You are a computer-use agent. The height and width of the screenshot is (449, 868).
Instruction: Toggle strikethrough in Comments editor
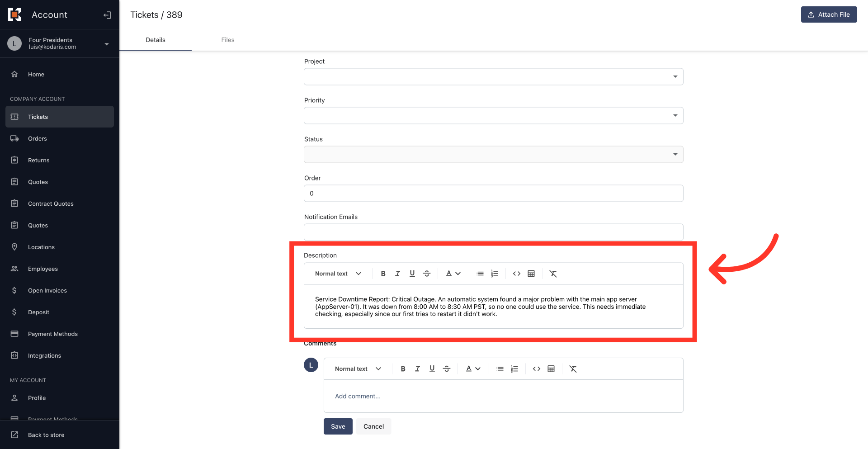click(x=446, y=369)
